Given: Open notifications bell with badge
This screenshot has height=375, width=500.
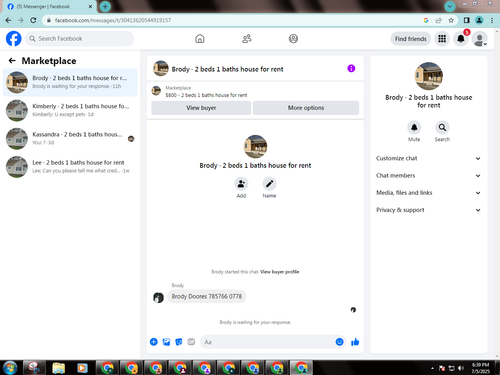Looking at the screenshot, I should (x=461, y=39).
